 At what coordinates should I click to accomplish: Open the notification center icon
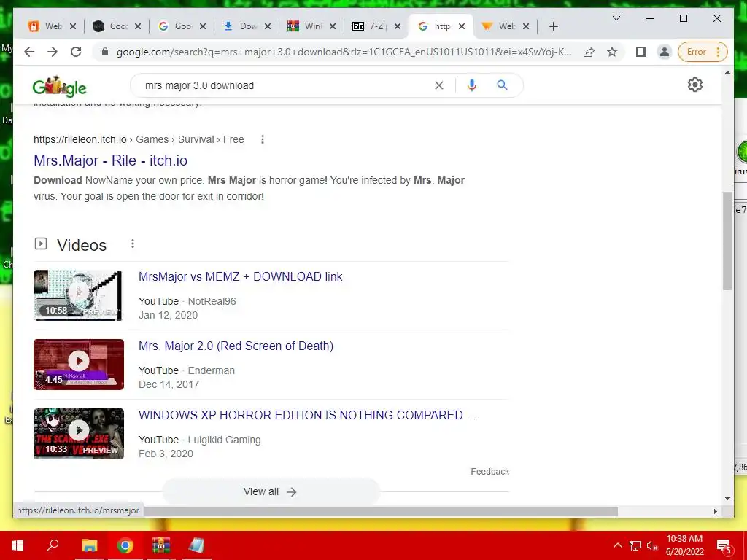point(724,545)
